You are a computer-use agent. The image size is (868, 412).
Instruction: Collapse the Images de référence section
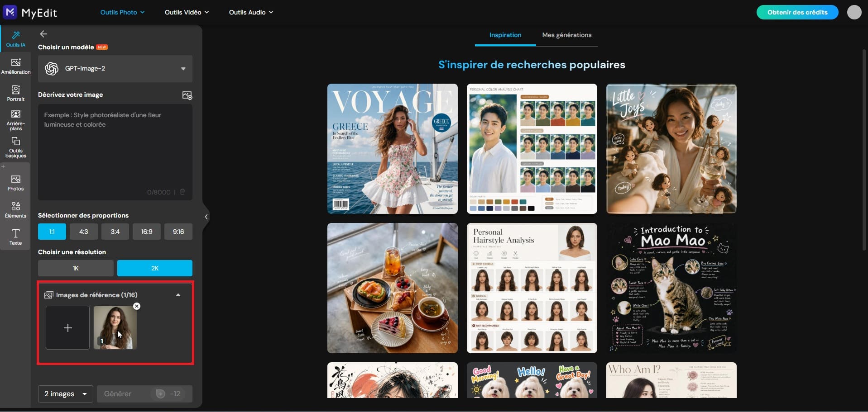point(178,295)
